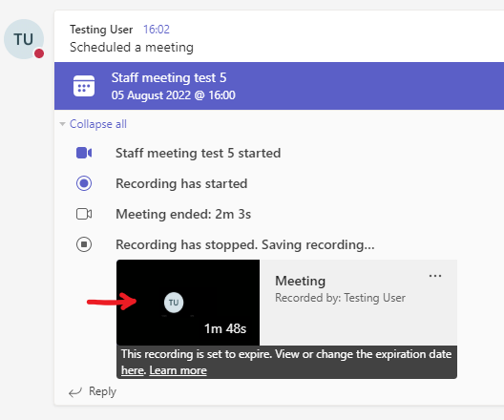Click the 'Scheduled a meeting' text

132,48
